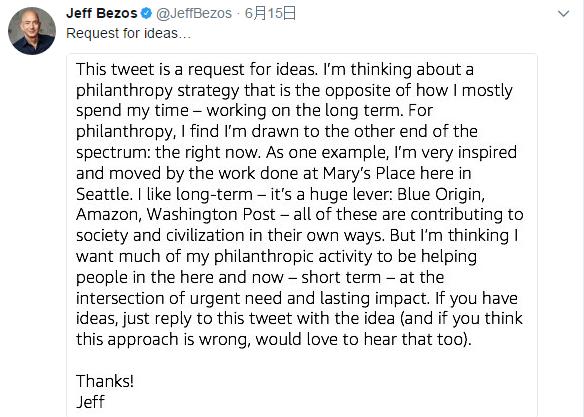Expand the tweet options chevron menu
The image size is (584, 417).
click(564, 14)
